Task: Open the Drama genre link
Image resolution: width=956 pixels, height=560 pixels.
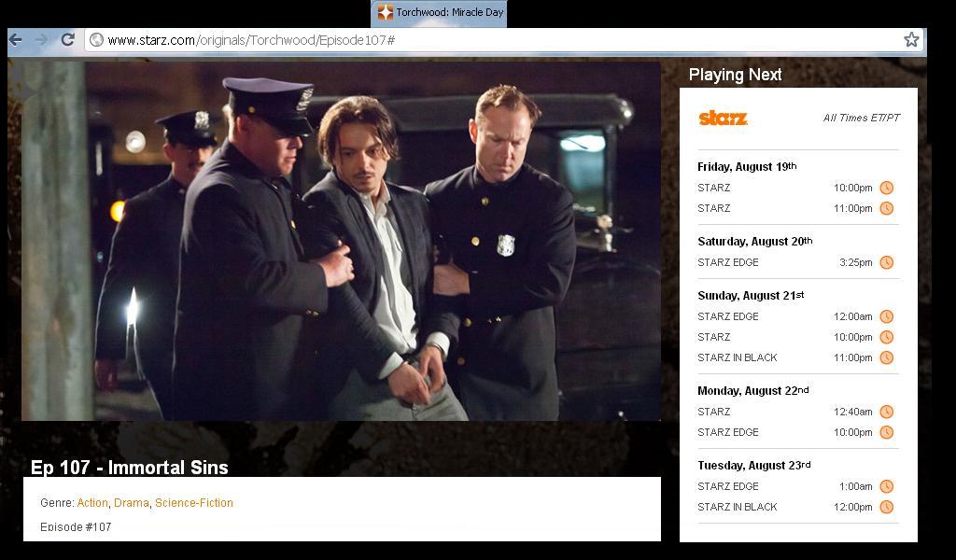Action: 132,503
